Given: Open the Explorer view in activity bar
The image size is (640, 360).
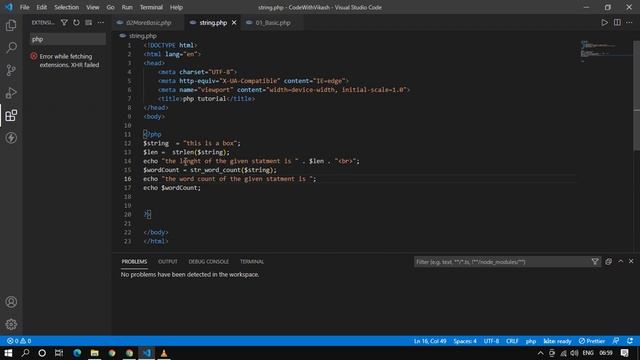Looking at the screenshot, I should pos(11,25).
